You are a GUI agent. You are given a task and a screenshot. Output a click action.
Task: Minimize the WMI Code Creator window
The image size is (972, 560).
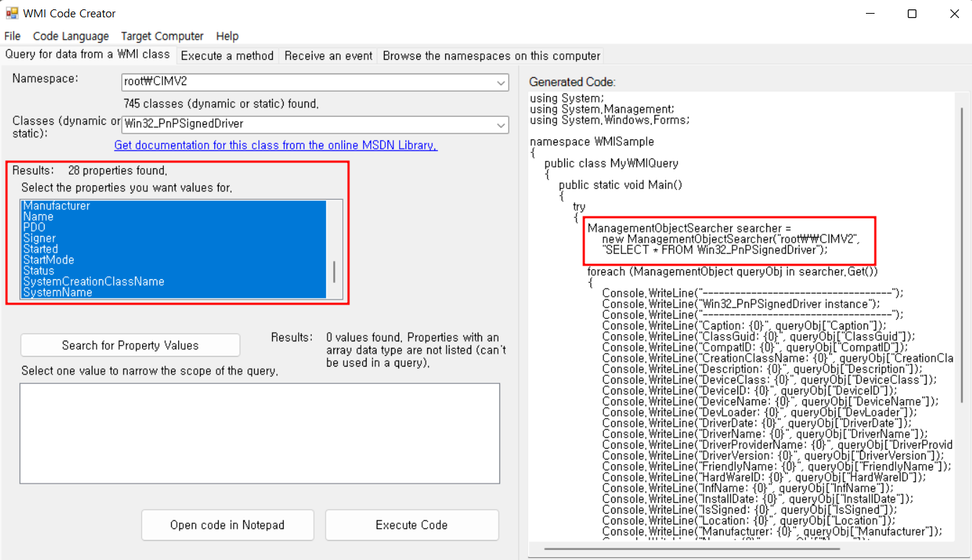[x=870, y=14]
